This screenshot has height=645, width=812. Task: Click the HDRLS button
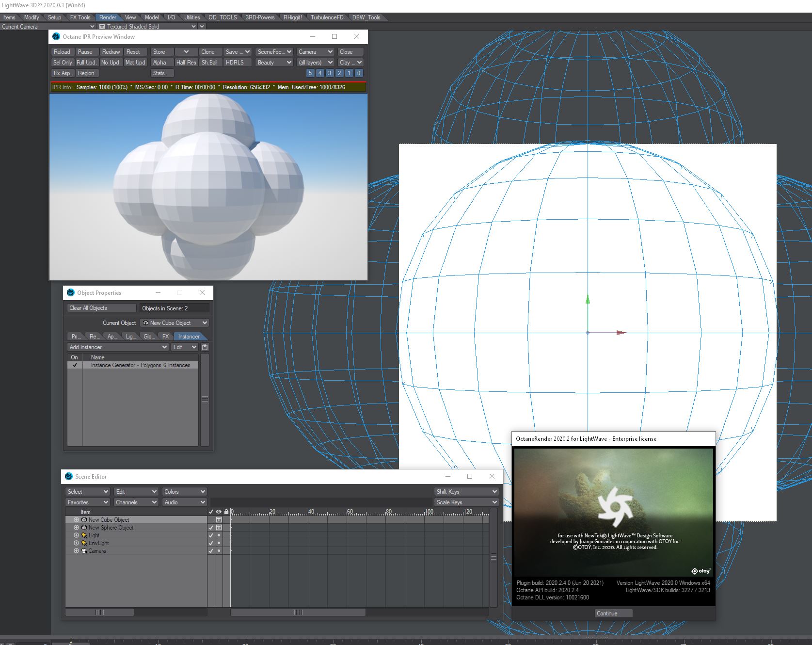(237, 63)
